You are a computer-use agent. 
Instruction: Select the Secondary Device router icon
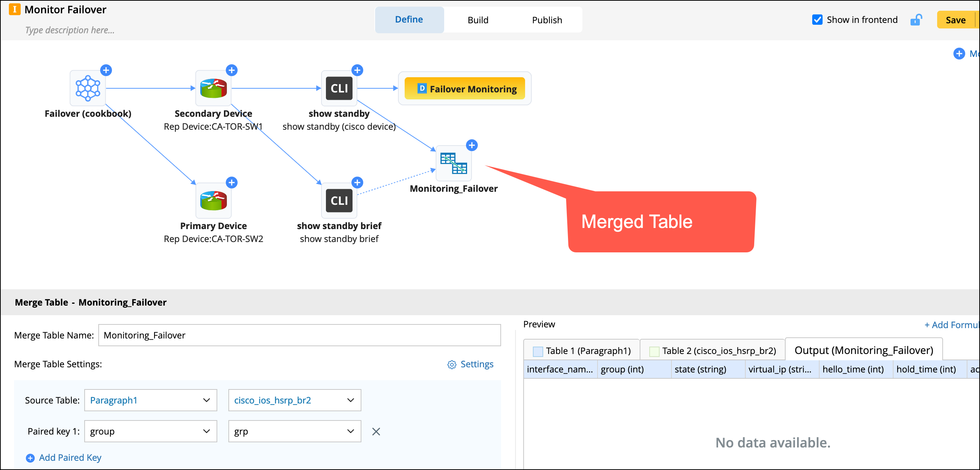(x=213, y=88)
